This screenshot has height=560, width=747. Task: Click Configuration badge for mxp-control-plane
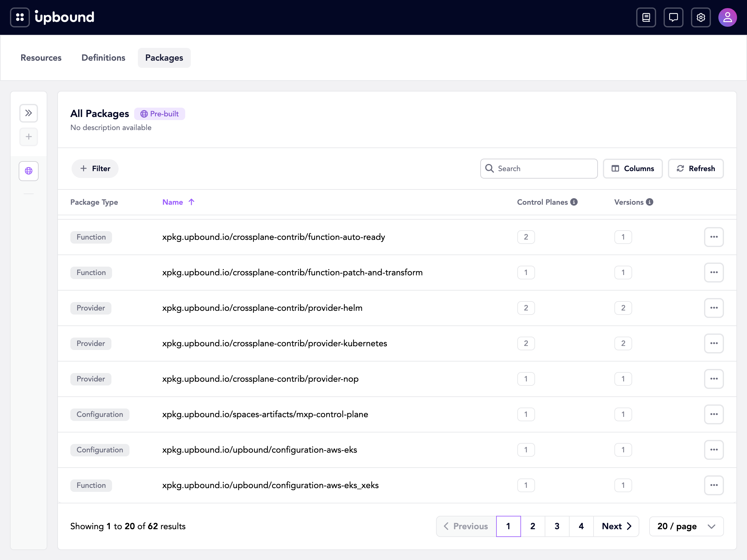(100, 414)
